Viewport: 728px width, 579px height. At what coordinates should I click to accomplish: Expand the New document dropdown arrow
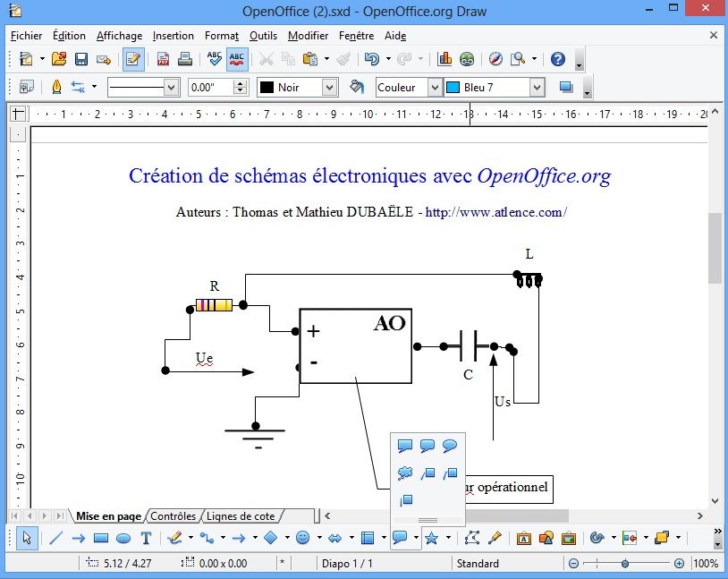[42, 59]
